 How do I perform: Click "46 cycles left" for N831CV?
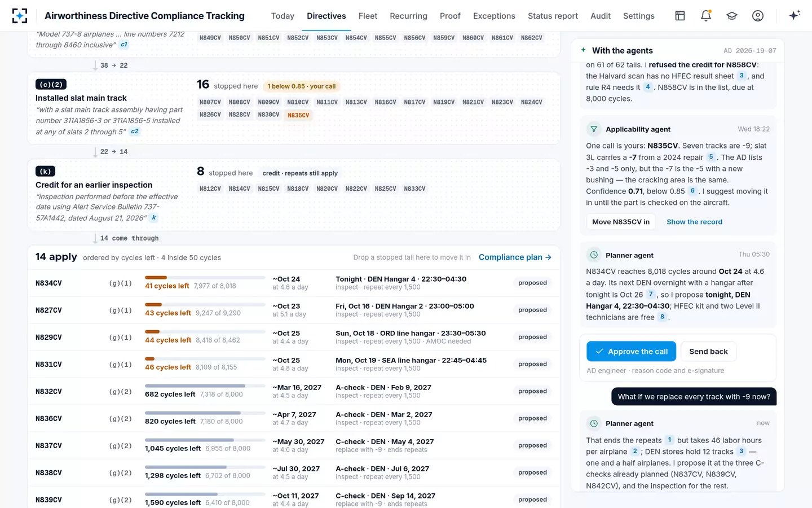click(x=168, y=367)
